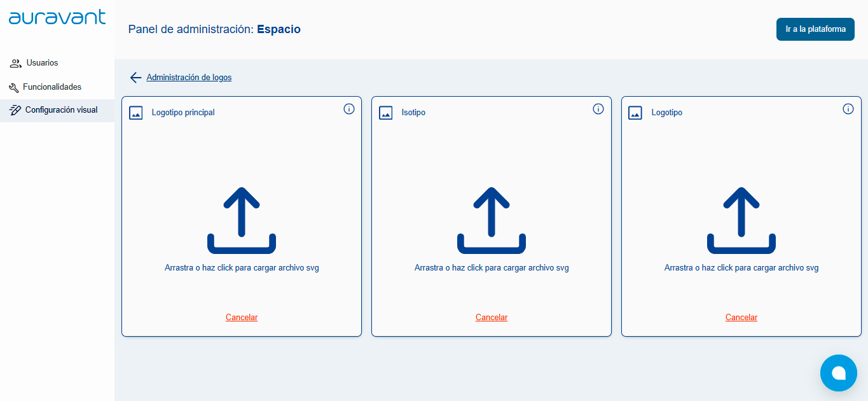Cancel the Isotipo upload
The height and width of the screenshot is (401, 868).
(492, 318)
